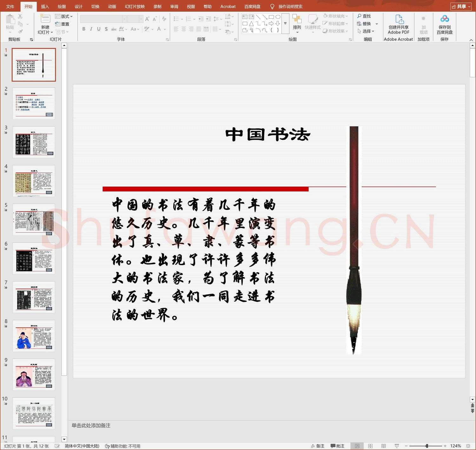Toggle Align Left paragraph alignment
The image size is (476, 450).
pos(176,29)
